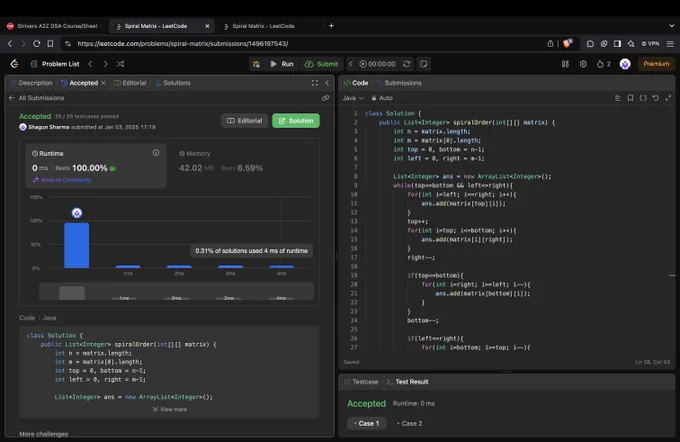Click the URL address bar

coord(304,43)
